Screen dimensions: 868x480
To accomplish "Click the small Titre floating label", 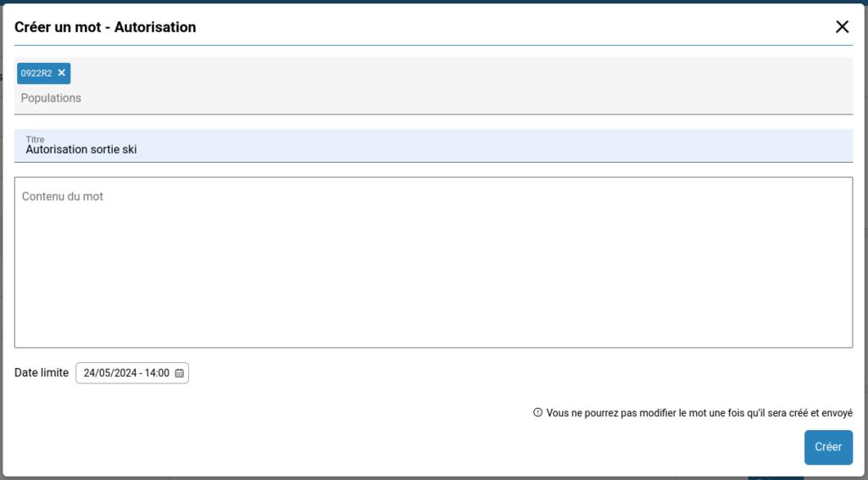I will 35,139.
